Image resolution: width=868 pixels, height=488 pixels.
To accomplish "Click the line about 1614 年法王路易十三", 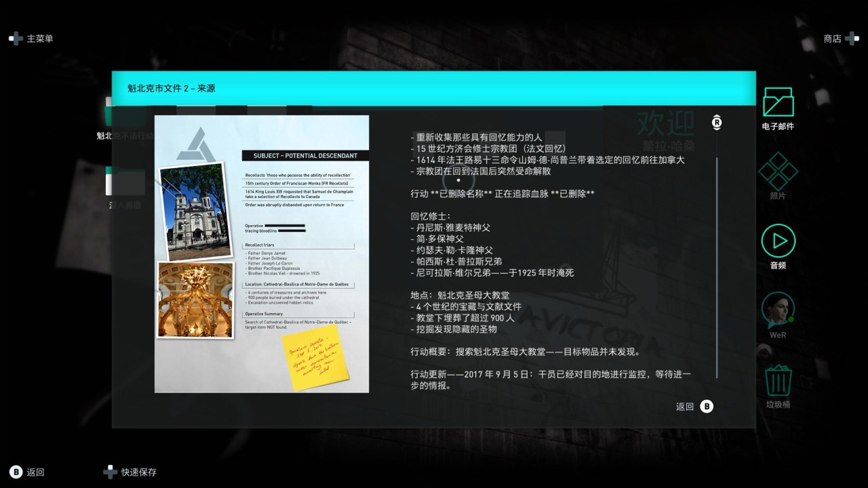I will (547, 160).
